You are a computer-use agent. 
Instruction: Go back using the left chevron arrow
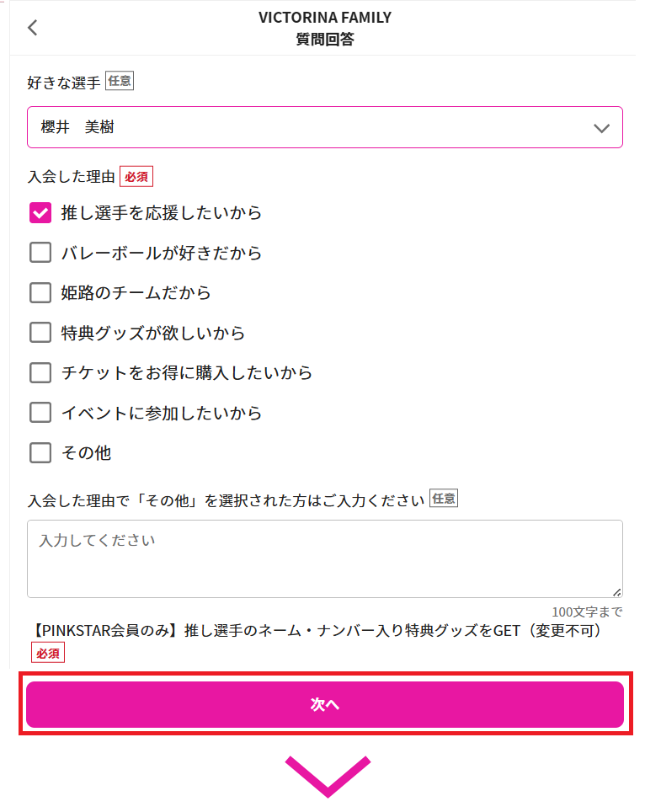pyautogui.click(x=33, y=28)
